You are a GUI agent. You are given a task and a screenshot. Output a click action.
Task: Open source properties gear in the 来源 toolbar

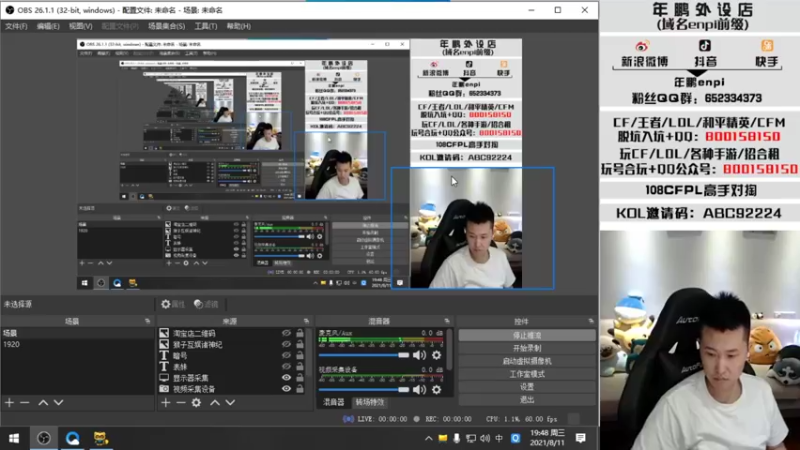click(x=196, y=403)
